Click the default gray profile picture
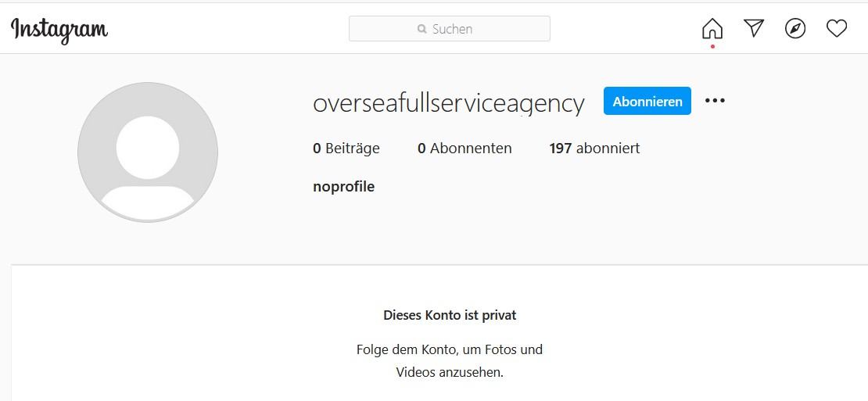This screenshot has width=868, height=401. point(148,152)
